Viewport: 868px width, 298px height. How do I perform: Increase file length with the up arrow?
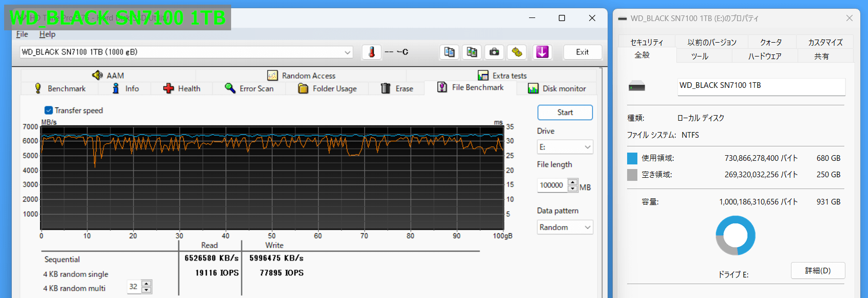(x=573, y=182)
